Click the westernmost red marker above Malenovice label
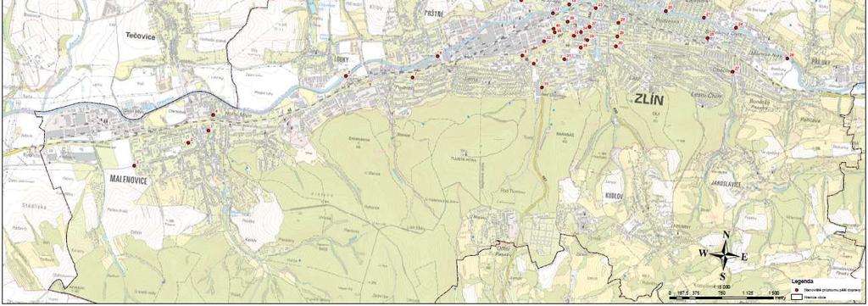This screenshot has height=306, width=868. pyautogui.click(x=134, y=165)
